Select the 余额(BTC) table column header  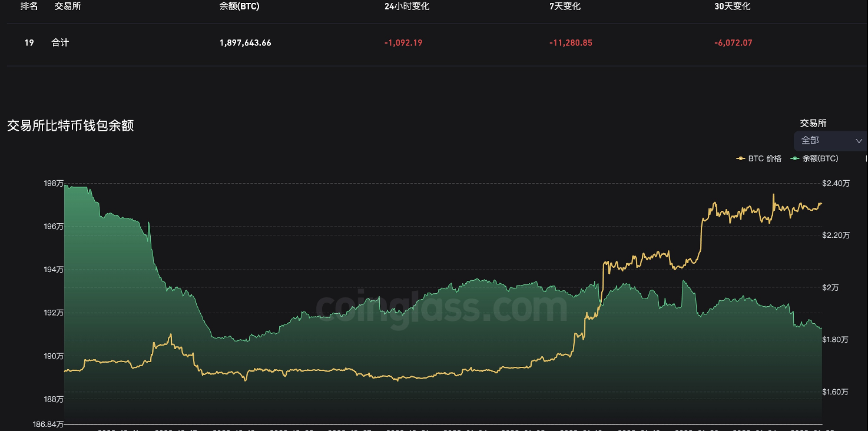(239, 6)
